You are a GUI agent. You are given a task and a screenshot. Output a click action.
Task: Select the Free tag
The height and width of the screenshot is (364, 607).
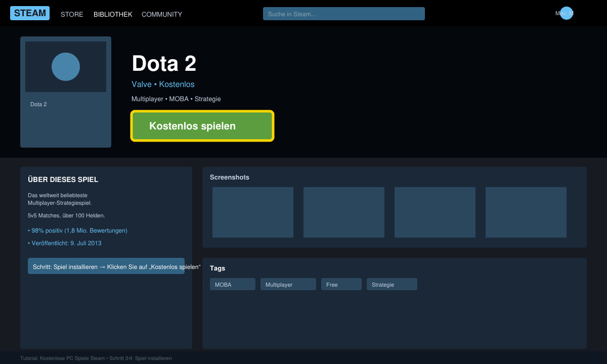click(x=341, y=284)
